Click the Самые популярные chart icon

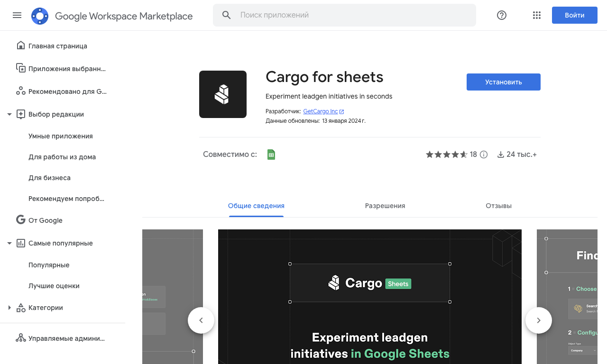click(21, 243)
